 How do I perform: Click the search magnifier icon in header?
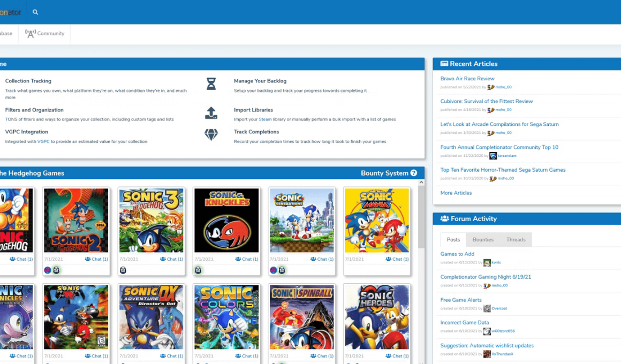click(35, 12)
